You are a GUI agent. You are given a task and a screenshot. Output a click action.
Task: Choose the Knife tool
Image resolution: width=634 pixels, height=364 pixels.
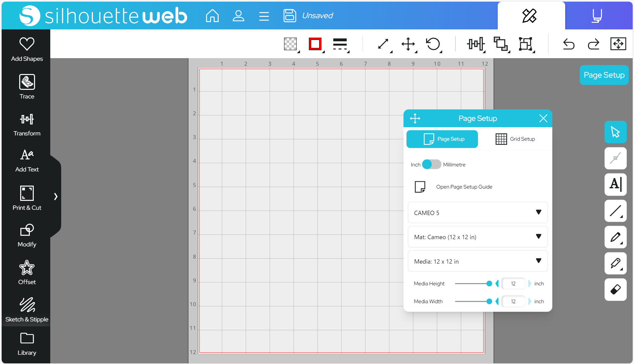tap(615, 263)
